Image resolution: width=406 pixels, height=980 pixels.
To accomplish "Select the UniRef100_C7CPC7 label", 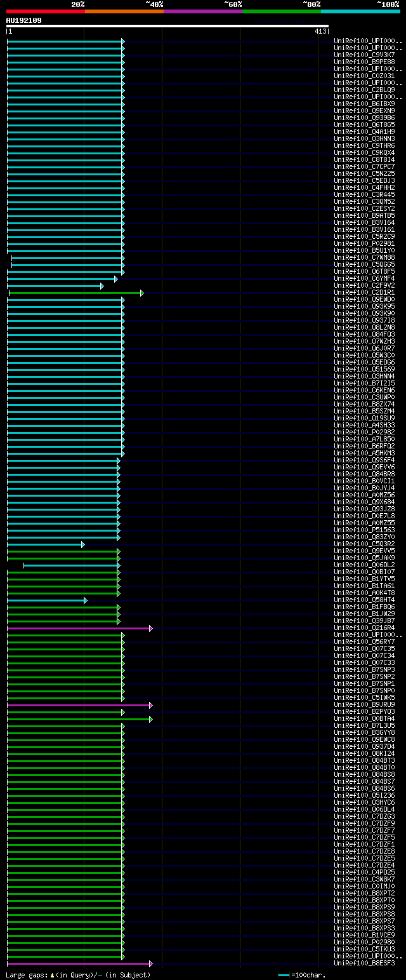I will tap(364, 167).
